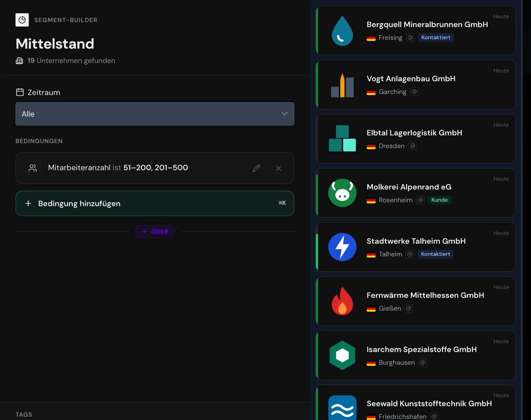Click Kunde tag on Molkerei Alpenrand

point(439,200)
